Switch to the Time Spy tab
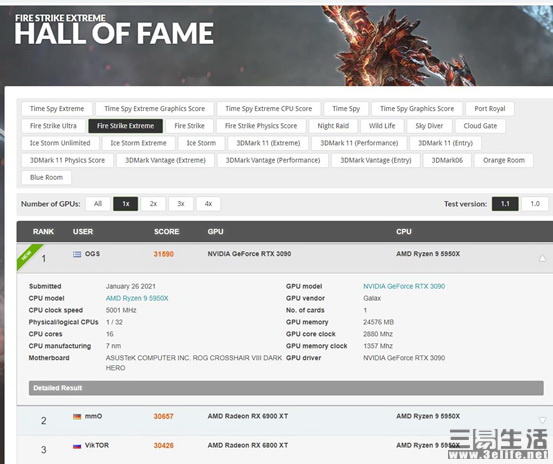The image size is (553, 464). 346,109
